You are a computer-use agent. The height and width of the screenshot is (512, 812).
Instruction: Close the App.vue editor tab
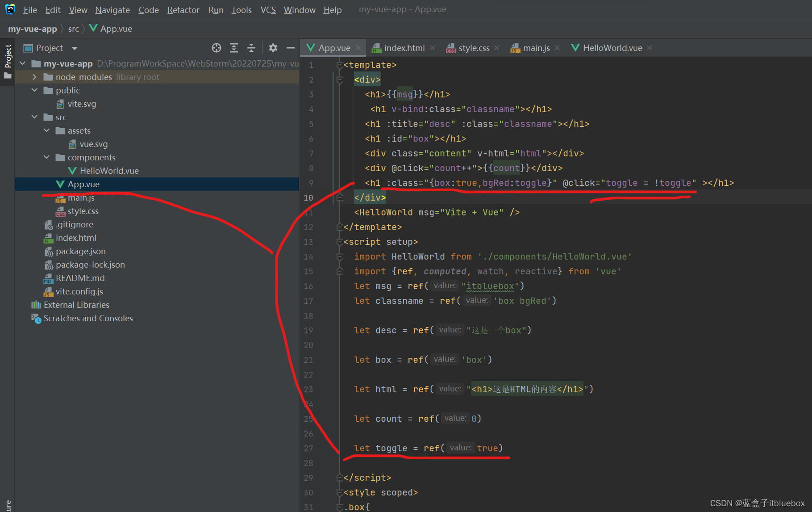point(358,48)
